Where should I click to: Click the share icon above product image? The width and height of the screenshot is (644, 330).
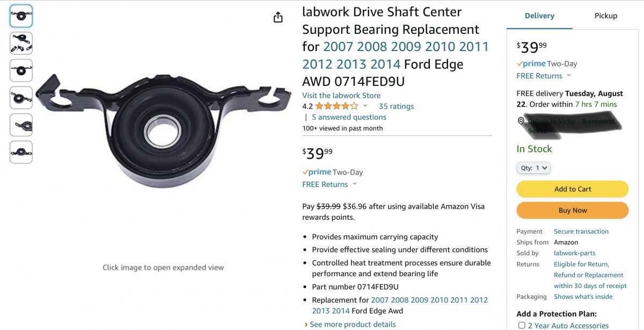pos(278,18)
